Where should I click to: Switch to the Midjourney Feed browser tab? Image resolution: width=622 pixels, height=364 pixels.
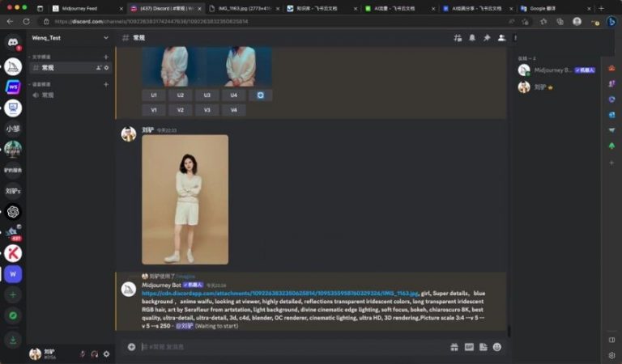coord(81,8)
